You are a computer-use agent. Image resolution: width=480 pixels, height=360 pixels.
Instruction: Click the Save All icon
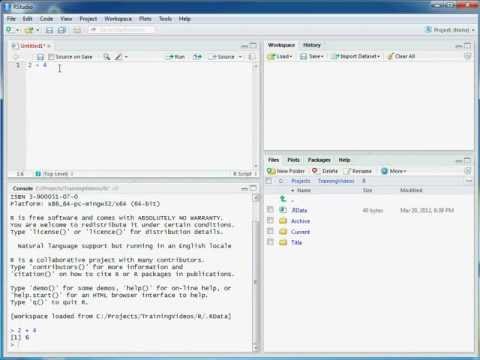pyautogui.click(x=61, y=30)
